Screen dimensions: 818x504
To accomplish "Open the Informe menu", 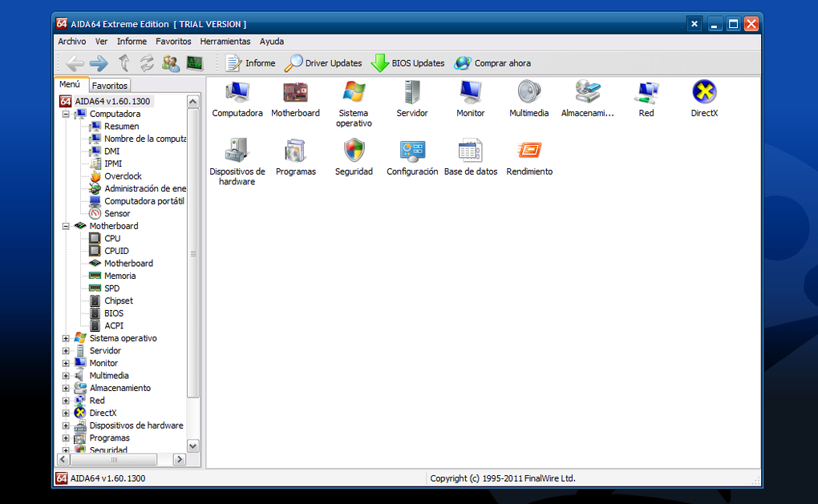I will click(132, 41).
